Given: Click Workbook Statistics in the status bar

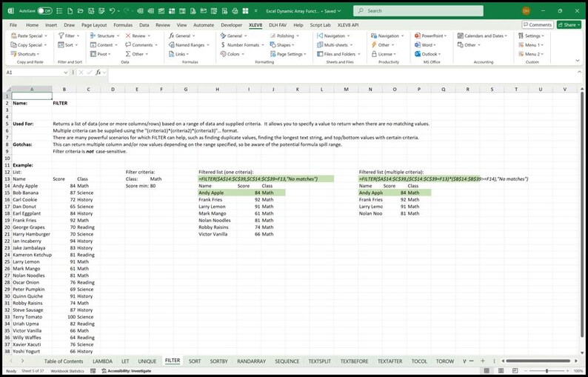Looking at the screenshot, I should coord(67,371).
